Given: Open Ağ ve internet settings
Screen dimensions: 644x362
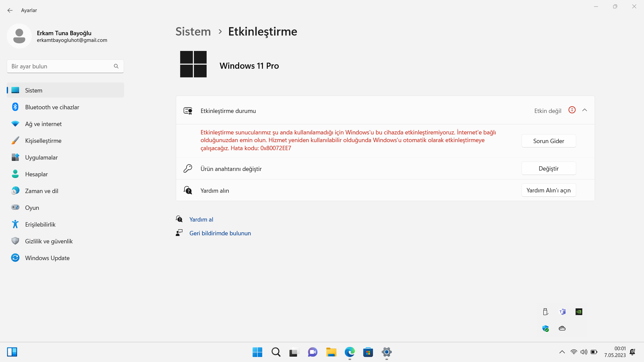Looking at the screenshot, I should point(65,124).
